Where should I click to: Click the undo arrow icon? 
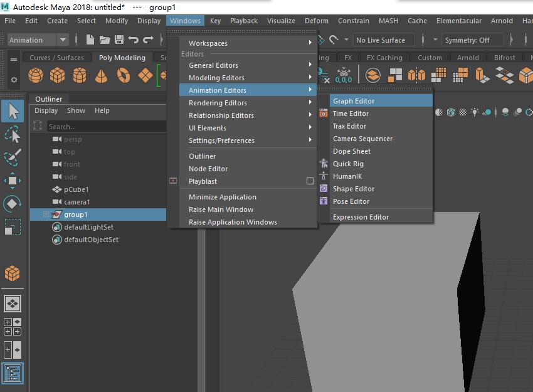click(x=133, y=40)
